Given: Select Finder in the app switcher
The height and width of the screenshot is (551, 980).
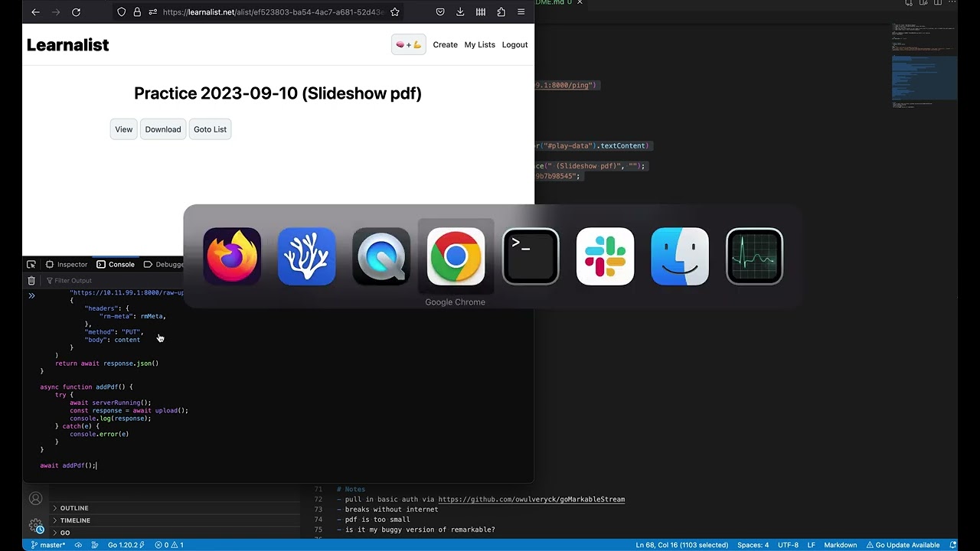Looking at the screenshot, I should point(680,256).
